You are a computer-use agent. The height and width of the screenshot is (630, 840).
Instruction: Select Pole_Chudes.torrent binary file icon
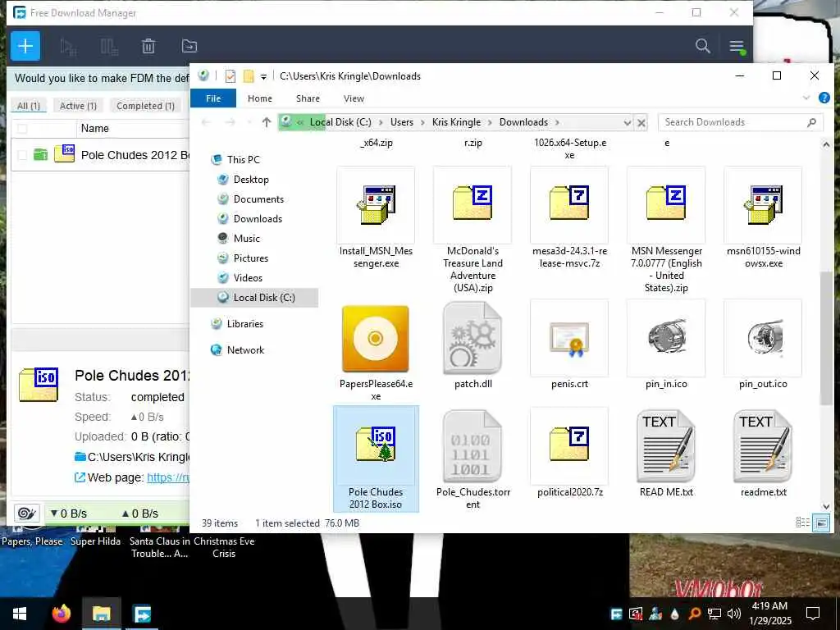[x=472, y=446]
